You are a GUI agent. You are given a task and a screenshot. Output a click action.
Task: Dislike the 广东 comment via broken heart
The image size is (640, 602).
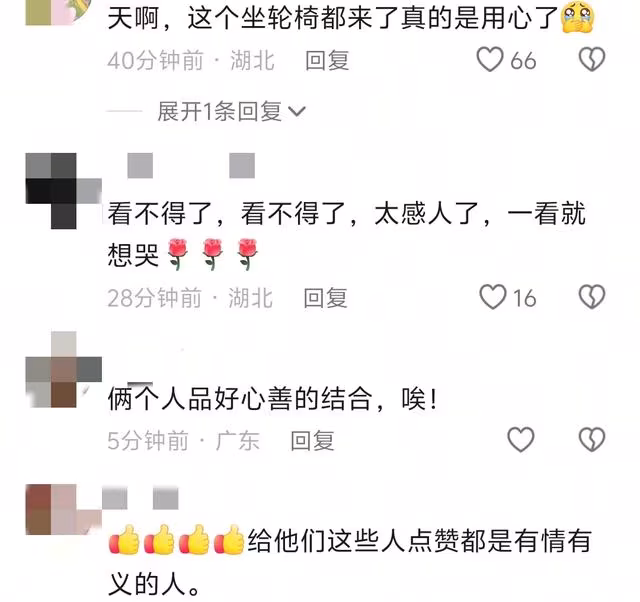592,440
